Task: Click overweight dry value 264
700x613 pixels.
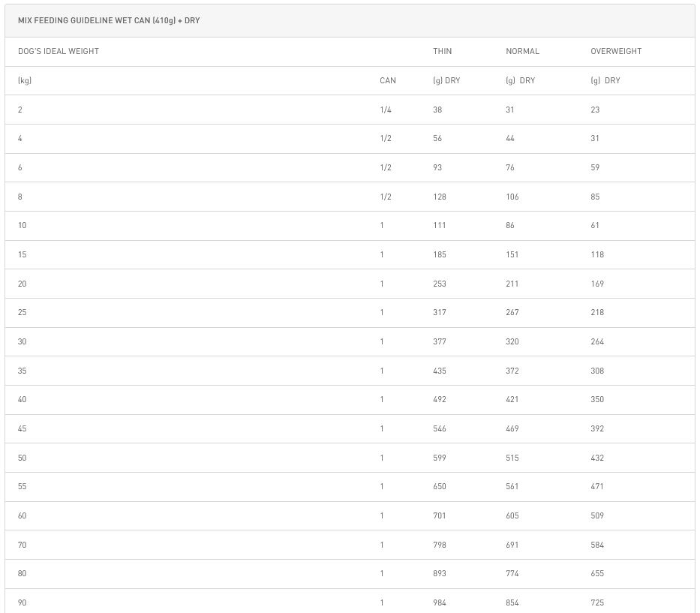Action: tap(597, 341)
